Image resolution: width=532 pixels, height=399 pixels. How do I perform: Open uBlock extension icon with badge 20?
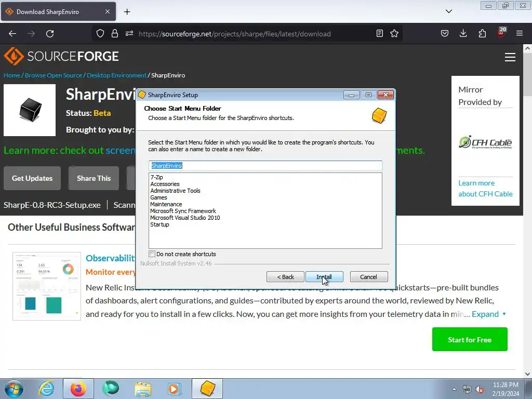501,33
